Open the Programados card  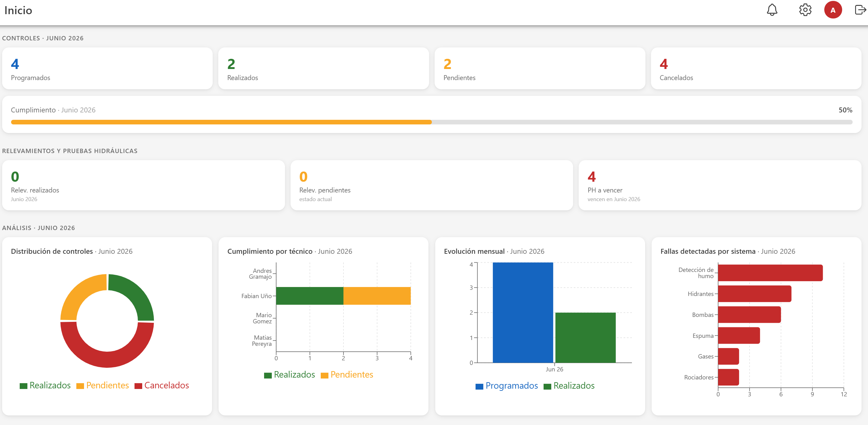click(x=107, y=68)
